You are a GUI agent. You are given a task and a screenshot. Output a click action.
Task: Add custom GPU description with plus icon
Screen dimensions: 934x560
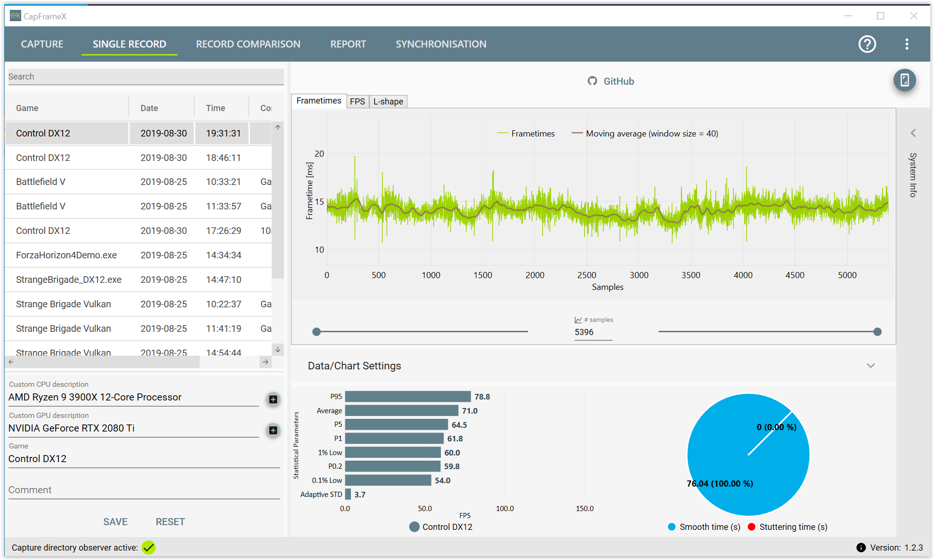click(273, 430)
